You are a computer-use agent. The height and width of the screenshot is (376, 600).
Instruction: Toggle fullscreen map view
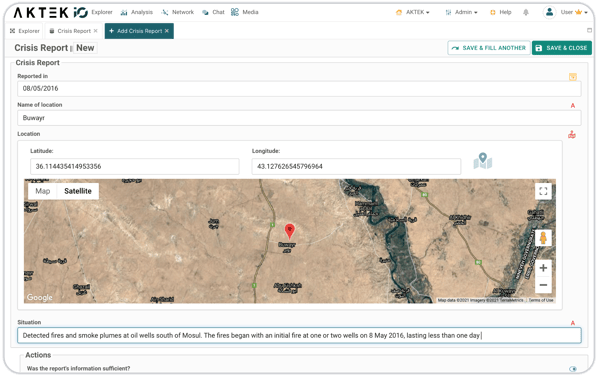click(x=543, y=191)
